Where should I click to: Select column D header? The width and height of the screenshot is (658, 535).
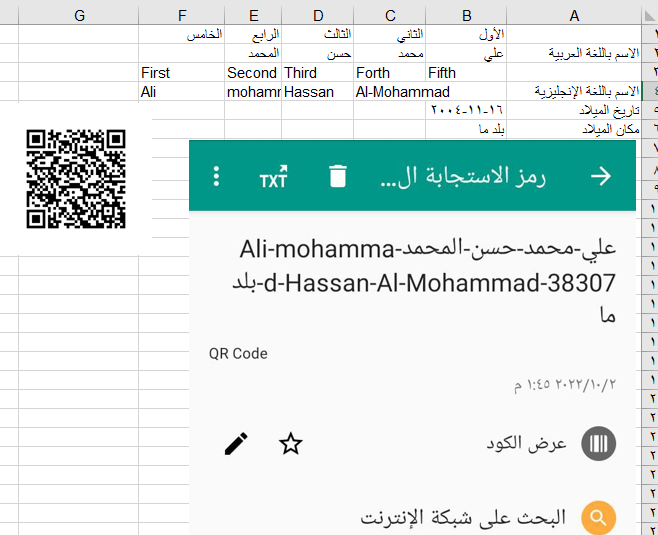click(x=317, y=15)
